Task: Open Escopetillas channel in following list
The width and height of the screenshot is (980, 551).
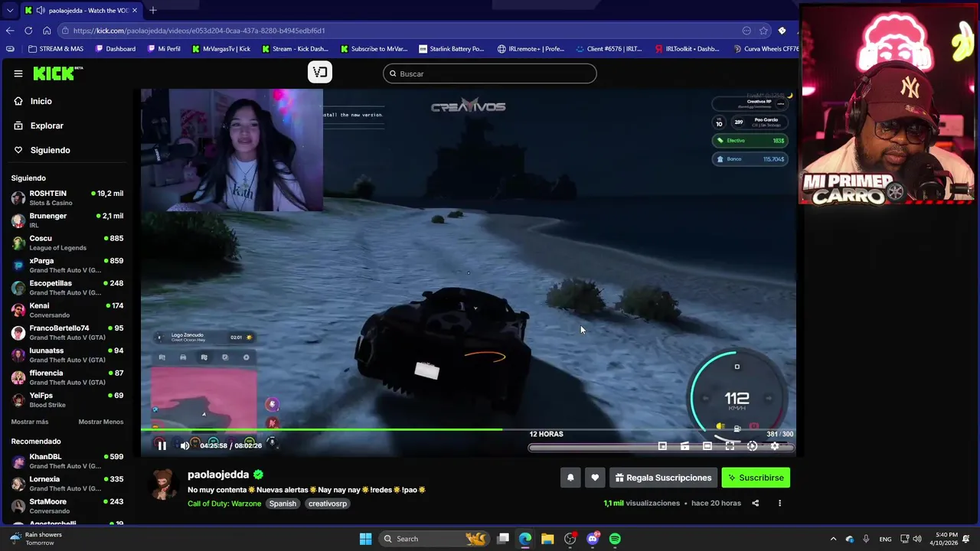Action: (x=67, y=288)
